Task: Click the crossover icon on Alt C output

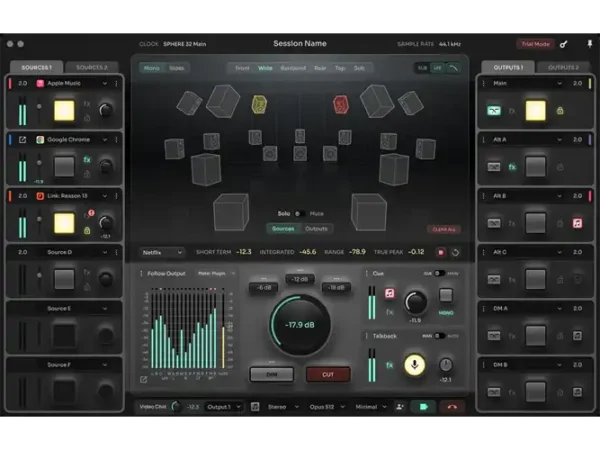Action: click(494, 279)
